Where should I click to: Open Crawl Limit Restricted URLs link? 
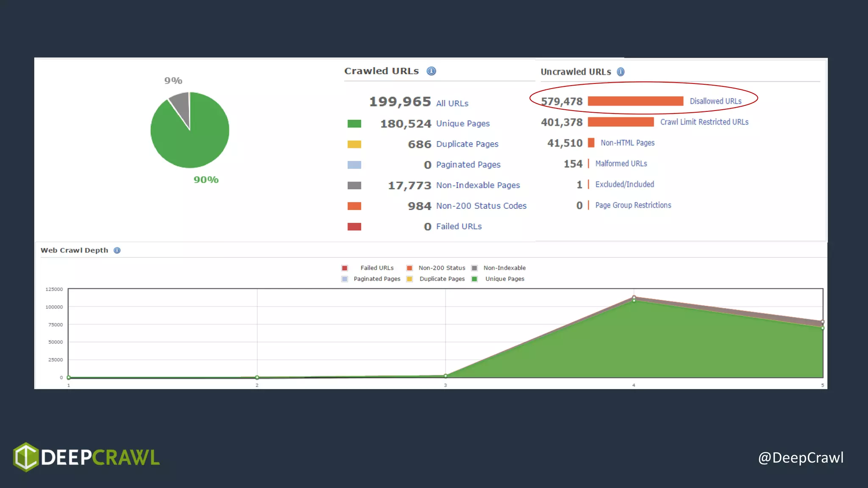point(704,122)
